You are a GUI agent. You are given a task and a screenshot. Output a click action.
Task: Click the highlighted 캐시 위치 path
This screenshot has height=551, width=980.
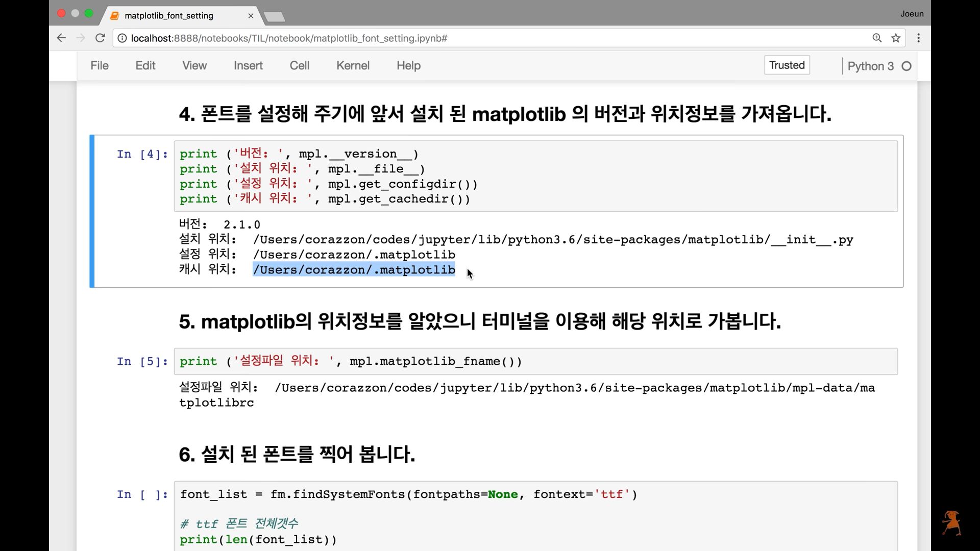pyautogui.click(x=354, y=269)
